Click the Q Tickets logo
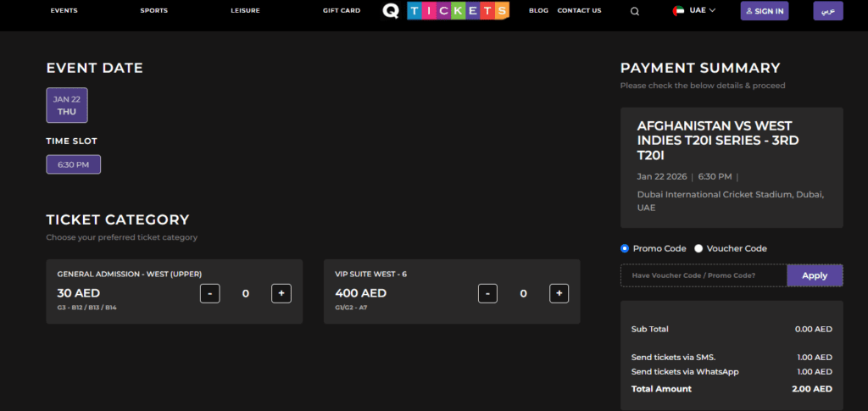Image resolution: width=868 pixels, height=411 pixels. [446, 10]
